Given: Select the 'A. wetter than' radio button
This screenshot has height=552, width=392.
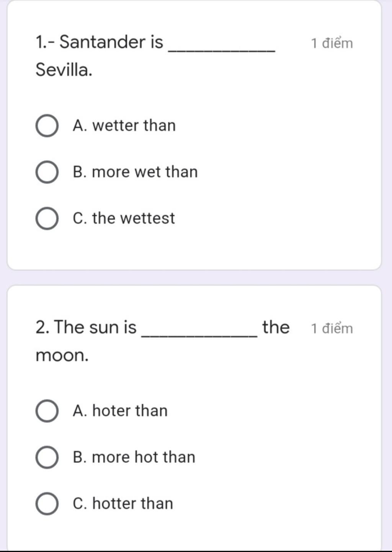Looking at the screenshot, I should (47, 126).
